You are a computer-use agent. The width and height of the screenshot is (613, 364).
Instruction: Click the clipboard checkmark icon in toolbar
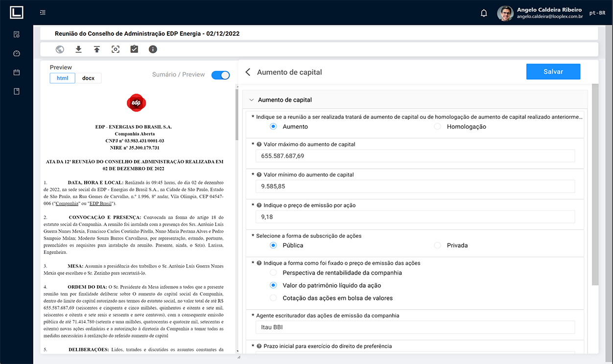134,49
